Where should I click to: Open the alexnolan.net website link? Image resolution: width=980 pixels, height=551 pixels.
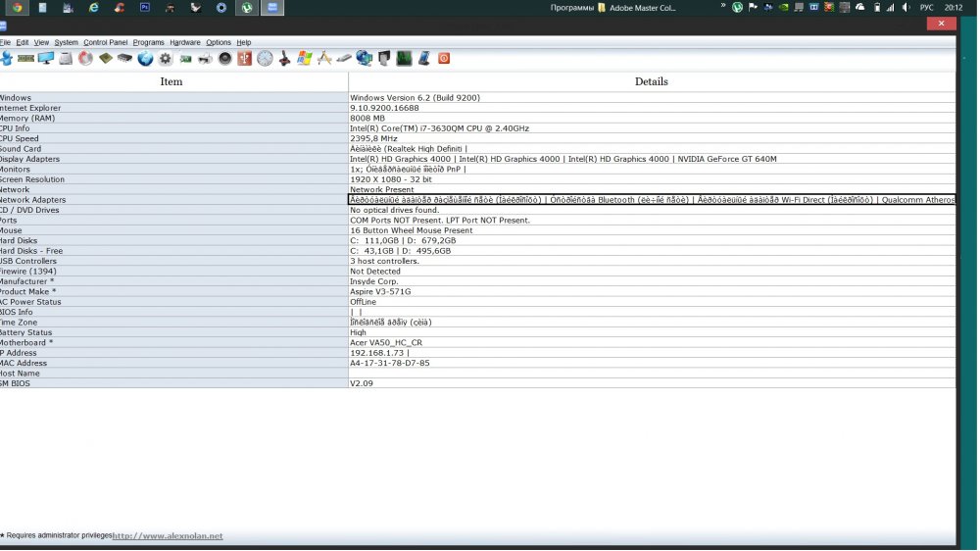coord(168,536)
